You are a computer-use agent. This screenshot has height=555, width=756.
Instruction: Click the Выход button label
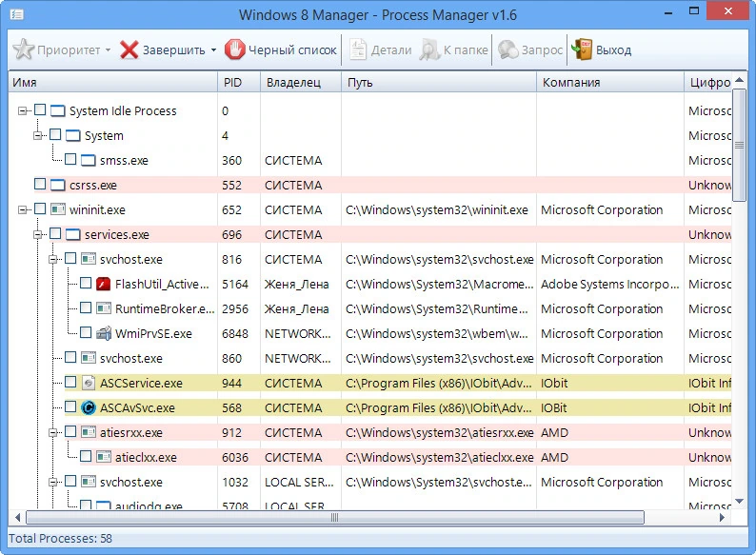click(613, 50)
